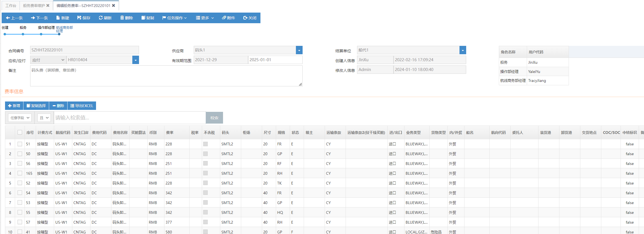Check the row with 序号 51
Viewport: 644px width, 234px height.
[20, 144]
